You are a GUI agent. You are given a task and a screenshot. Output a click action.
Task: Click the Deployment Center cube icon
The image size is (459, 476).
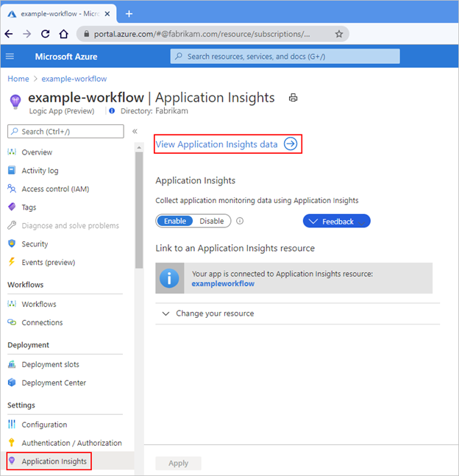coord(12,383)
